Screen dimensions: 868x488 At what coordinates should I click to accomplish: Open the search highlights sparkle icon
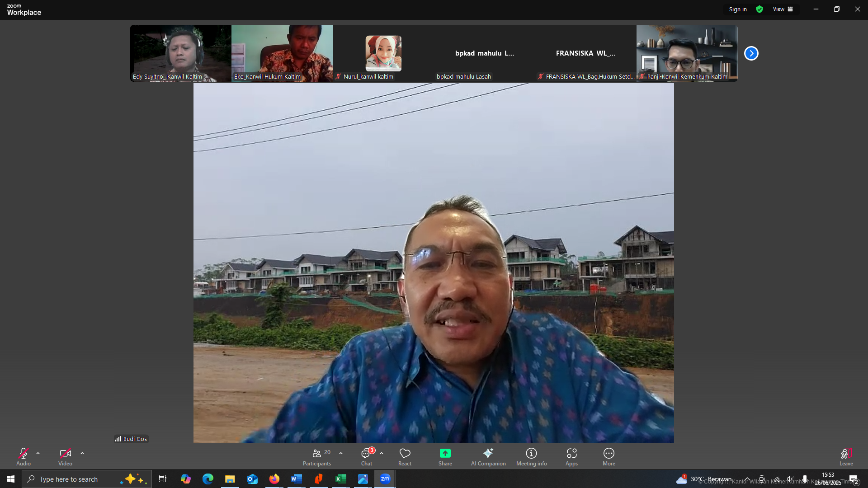click(x=134, y=479)
